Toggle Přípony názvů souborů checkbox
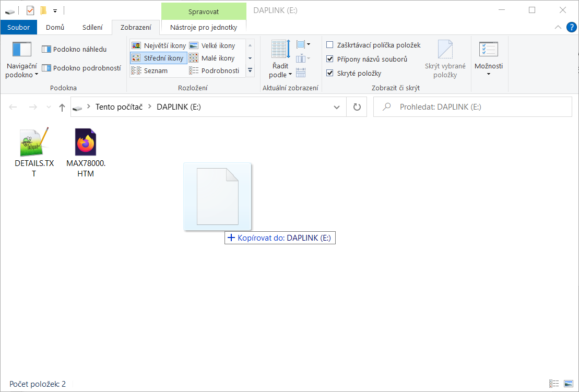Viewport: 579px width, 392px height. 330,59
